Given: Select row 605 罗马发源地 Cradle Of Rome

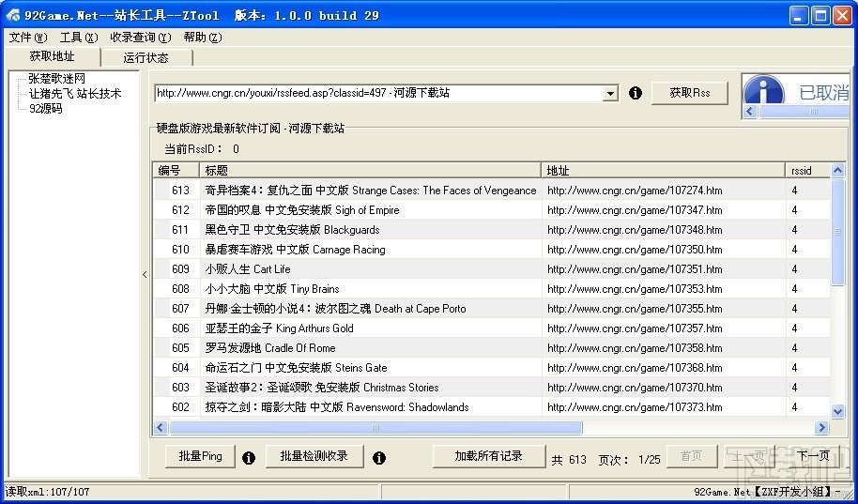Looking at the screenshot, I should click(491, 348).
